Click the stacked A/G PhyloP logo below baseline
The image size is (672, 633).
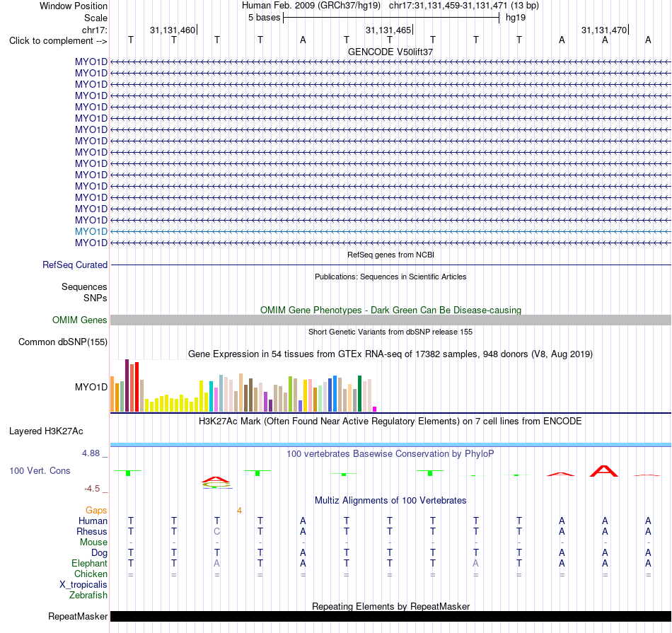click(216, 482)
